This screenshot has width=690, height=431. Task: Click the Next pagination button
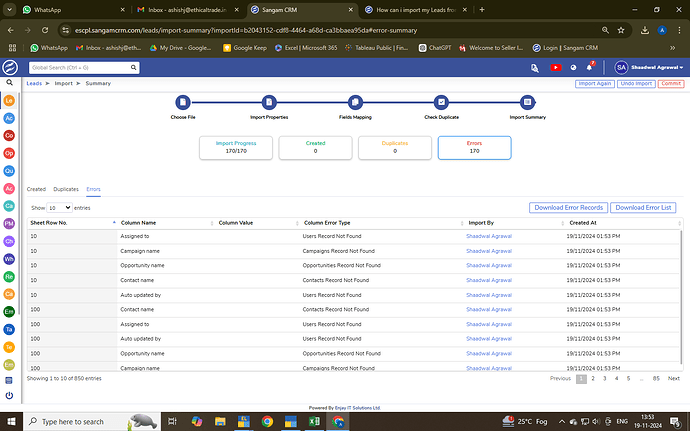[x=674, y=379]
